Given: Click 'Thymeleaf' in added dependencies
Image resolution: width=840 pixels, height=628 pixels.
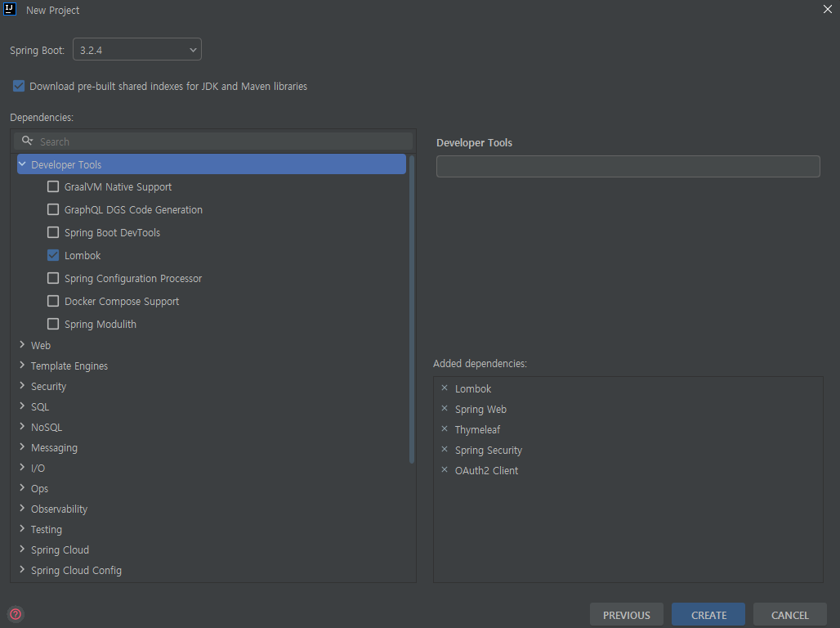Looking at the screenshot, I should (x=477, y=429).
